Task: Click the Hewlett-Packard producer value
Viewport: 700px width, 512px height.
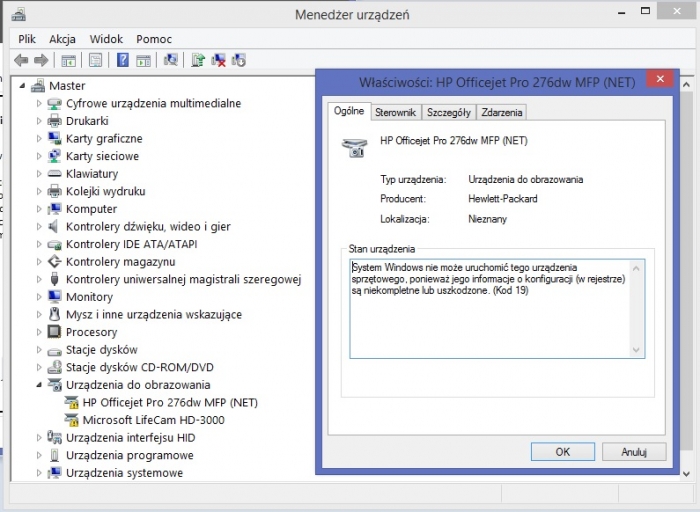Action: (x=503, y=199)
